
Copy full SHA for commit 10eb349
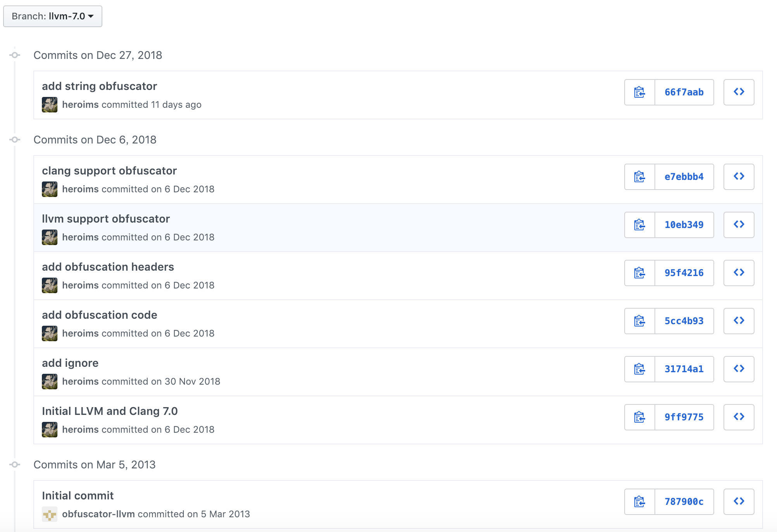click(x=639, y=225)
